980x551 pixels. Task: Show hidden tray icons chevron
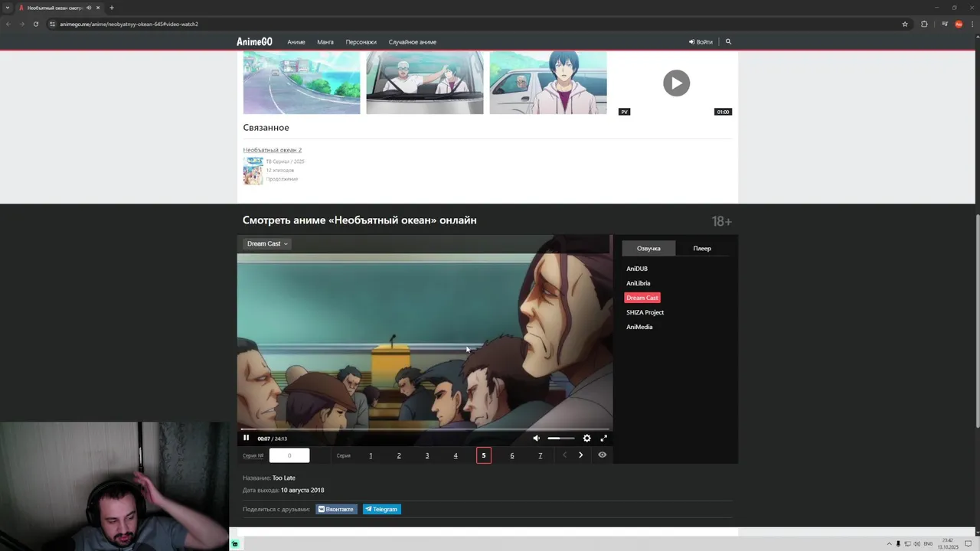click(x=889, y=543)
